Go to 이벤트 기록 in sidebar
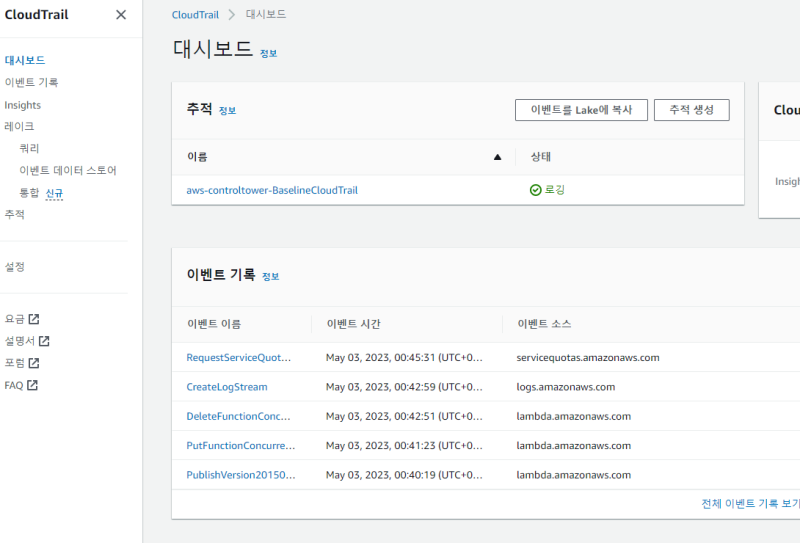The width and height of the screenshot is (800, 543). click(x=31, y=83)
